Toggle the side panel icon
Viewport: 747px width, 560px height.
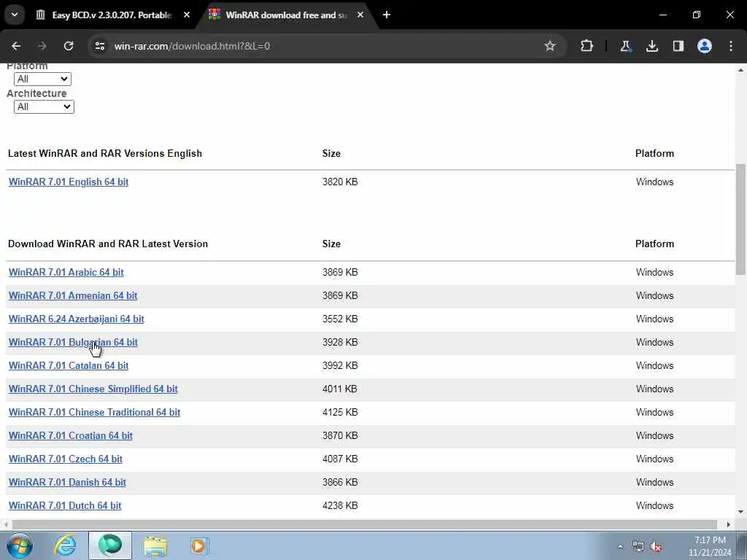(678, 46)
